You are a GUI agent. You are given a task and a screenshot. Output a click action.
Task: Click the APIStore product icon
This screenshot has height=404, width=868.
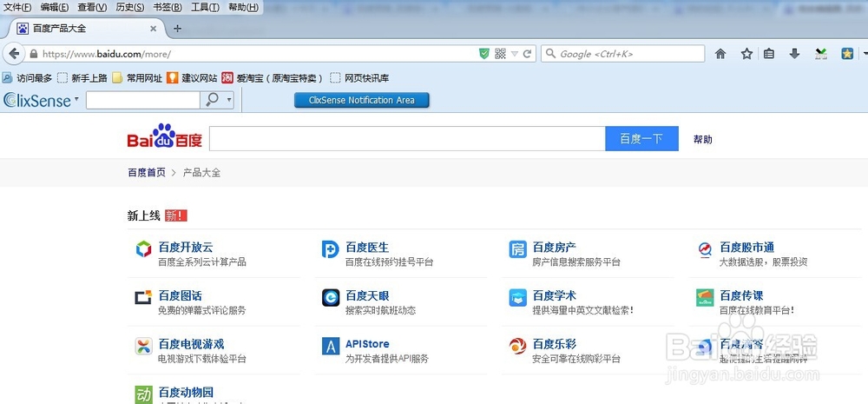coord(331,347)
